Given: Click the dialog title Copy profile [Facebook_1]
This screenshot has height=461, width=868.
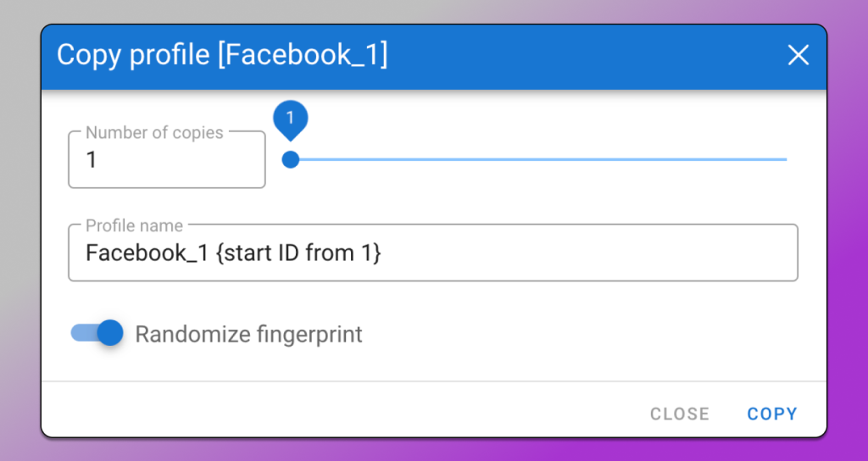Looking at the screenshot, I should 222,56.
